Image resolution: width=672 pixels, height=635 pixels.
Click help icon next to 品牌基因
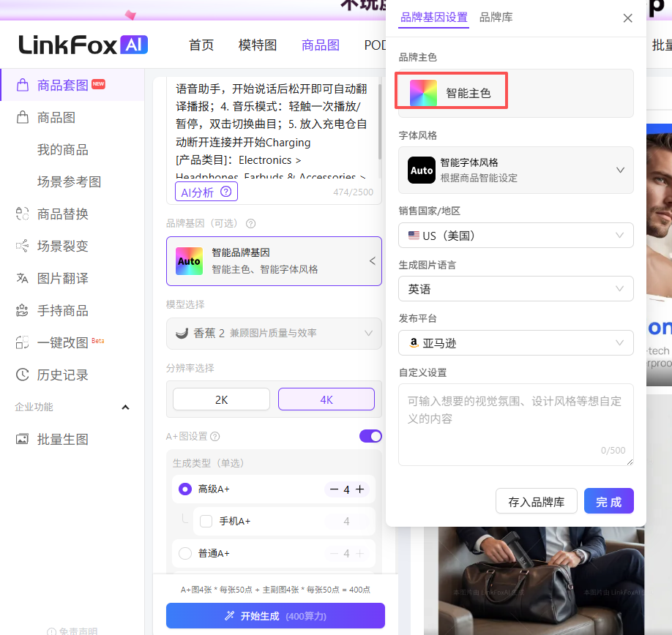pos(251,224)
